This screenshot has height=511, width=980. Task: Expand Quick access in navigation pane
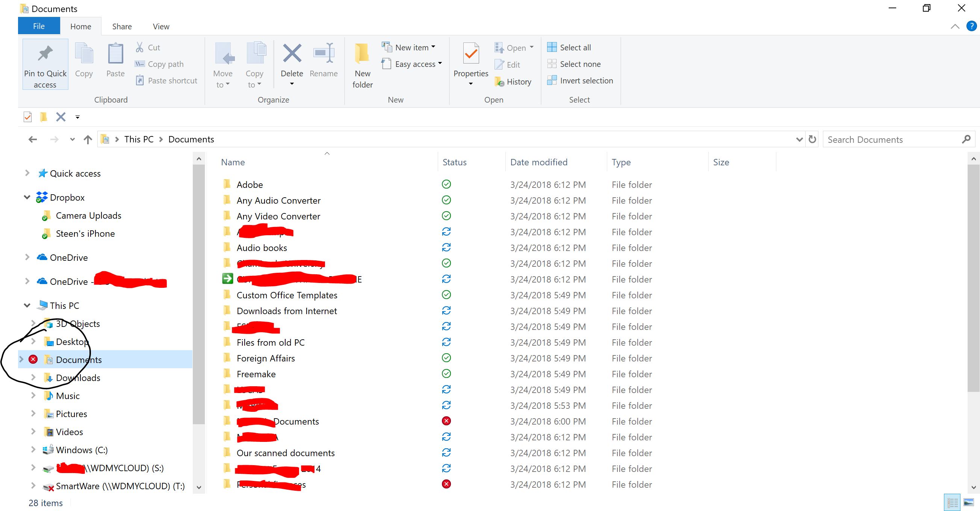tap(27, 173)
